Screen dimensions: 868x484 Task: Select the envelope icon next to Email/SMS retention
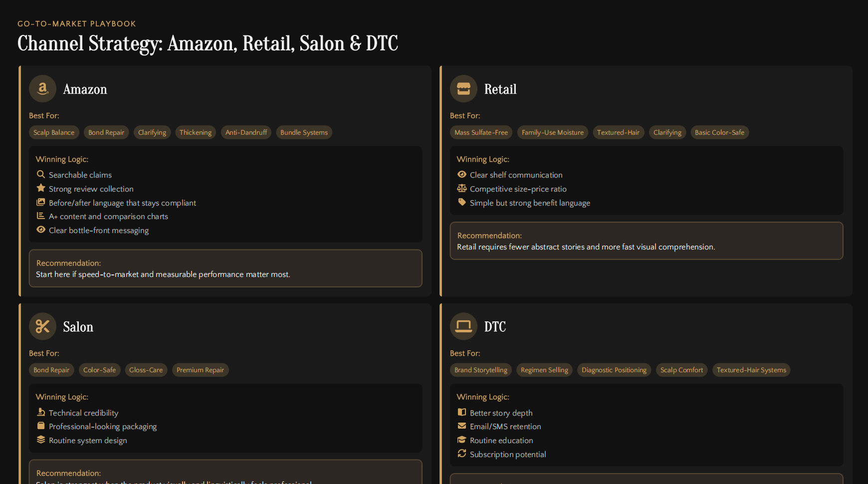pos(462,426)
